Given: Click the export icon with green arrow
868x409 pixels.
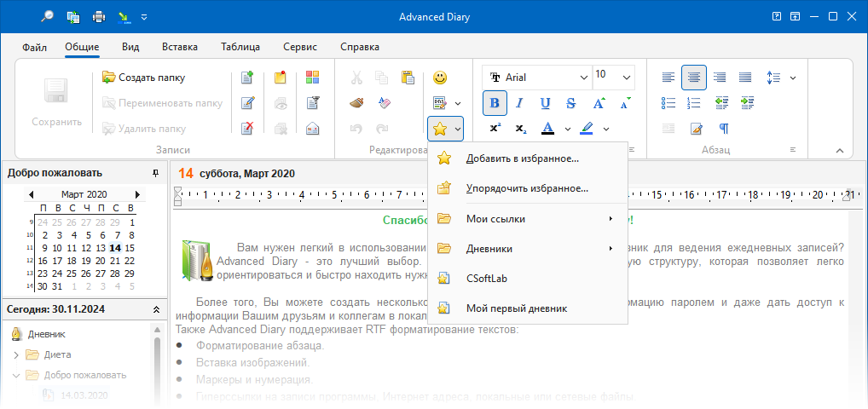Looking at the screenshot, I should click(124, 17).
